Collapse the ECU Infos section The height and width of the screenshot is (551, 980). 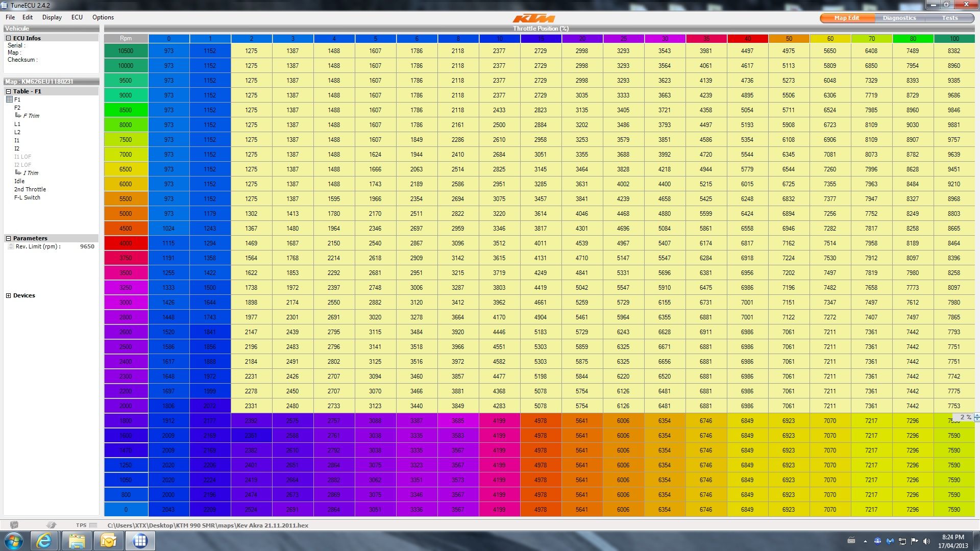pyautogui.click(x=8, y=38)
